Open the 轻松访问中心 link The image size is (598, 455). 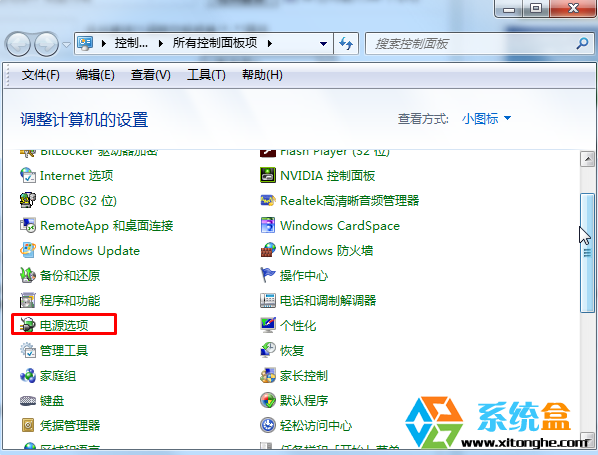coord(316,426)
